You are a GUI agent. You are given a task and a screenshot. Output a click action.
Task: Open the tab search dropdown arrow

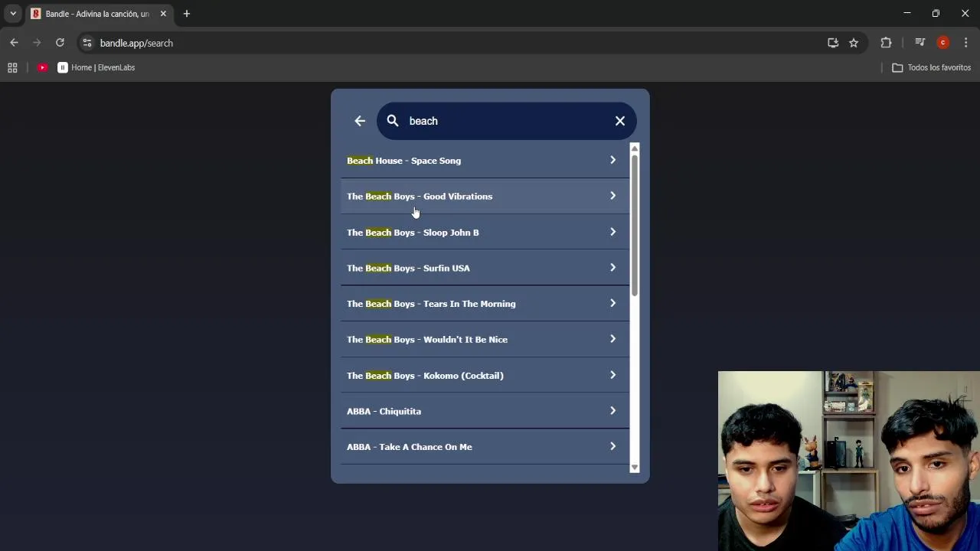(13, 14)
